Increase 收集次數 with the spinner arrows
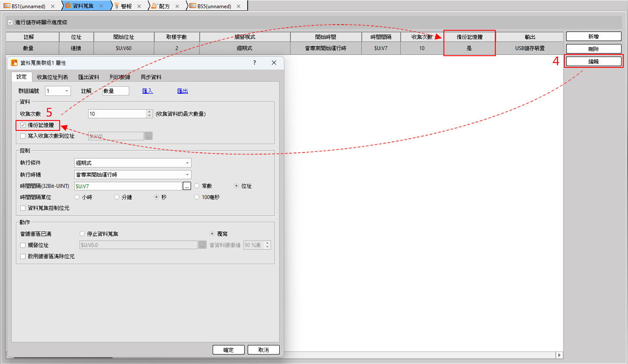628x364 pixels. (x=150, y=112)
